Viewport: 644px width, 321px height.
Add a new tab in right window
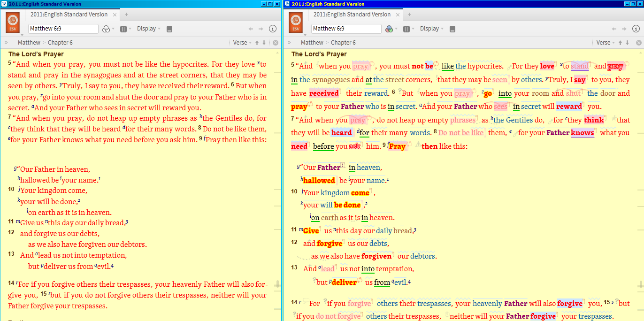point(409,15)
